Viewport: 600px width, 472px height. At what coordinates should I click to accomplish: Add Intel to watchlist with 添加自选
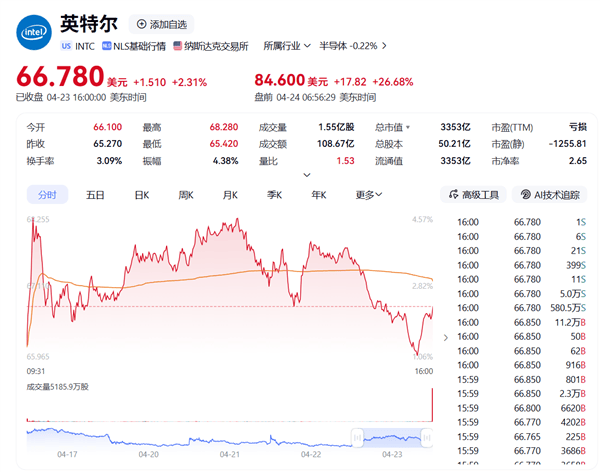tap(161, 24)
